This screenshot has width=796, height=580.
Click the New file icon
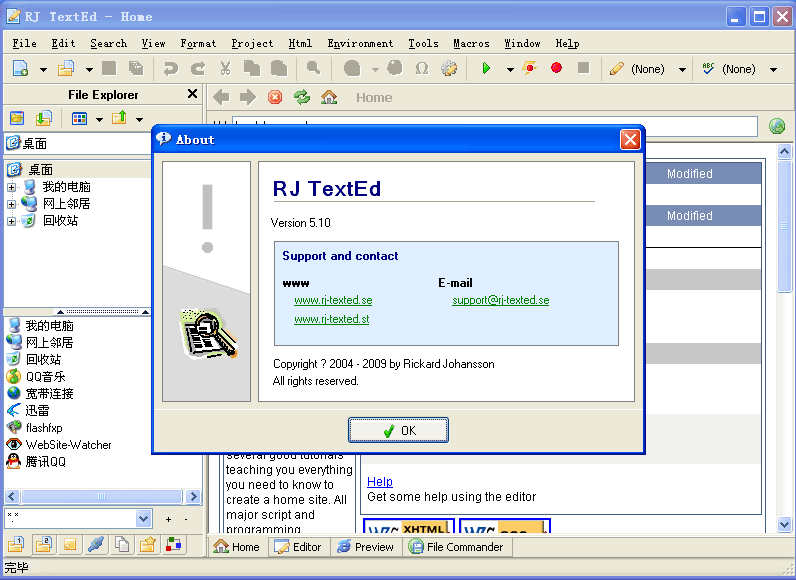20,69
